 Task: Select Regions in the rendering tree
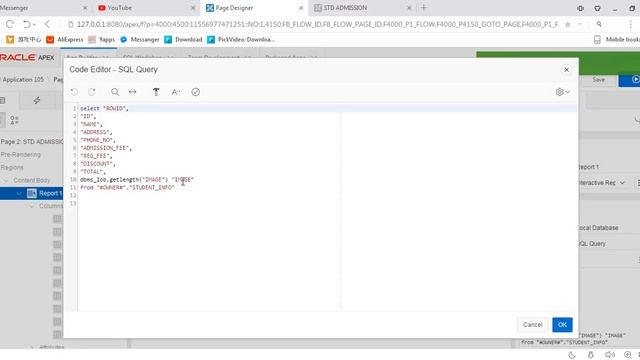coord(12,167)
